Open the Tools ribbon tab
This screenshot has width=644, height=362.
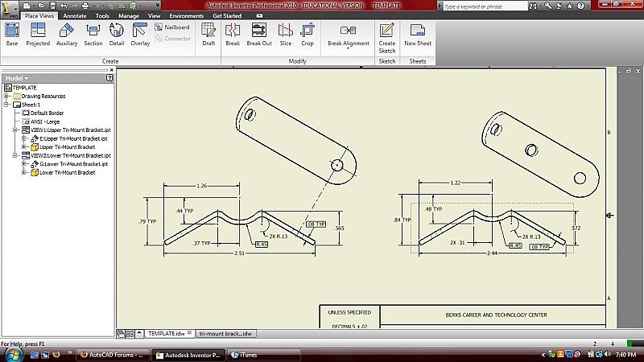tap(102, 16)
